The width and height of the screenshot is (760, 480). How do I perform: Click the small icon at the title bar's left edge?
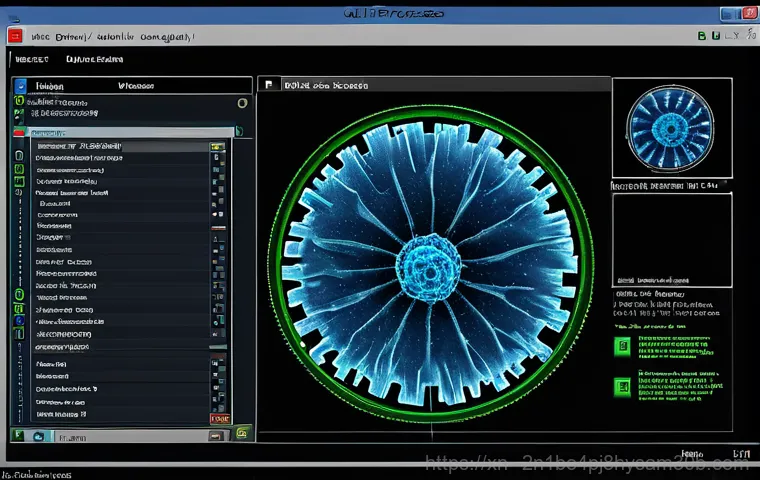tap(15, 19)
